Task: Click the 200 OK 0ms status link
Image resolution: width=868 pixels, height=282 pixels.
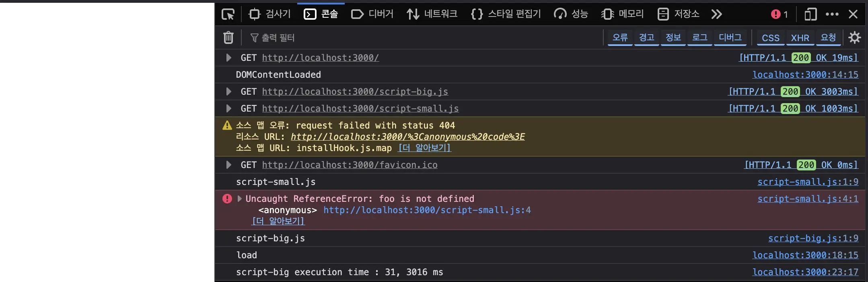Action: click(x=802, y=165)
